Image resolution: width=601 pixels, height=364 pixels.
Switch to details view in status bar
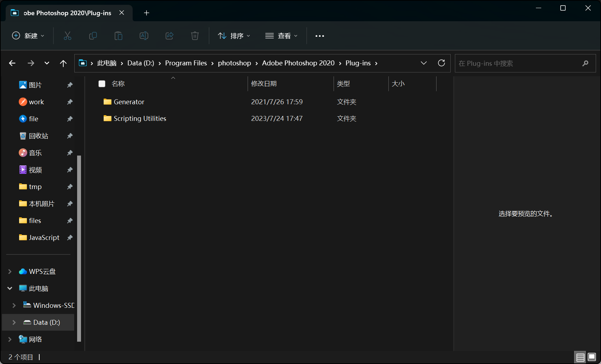click(580, 357)
